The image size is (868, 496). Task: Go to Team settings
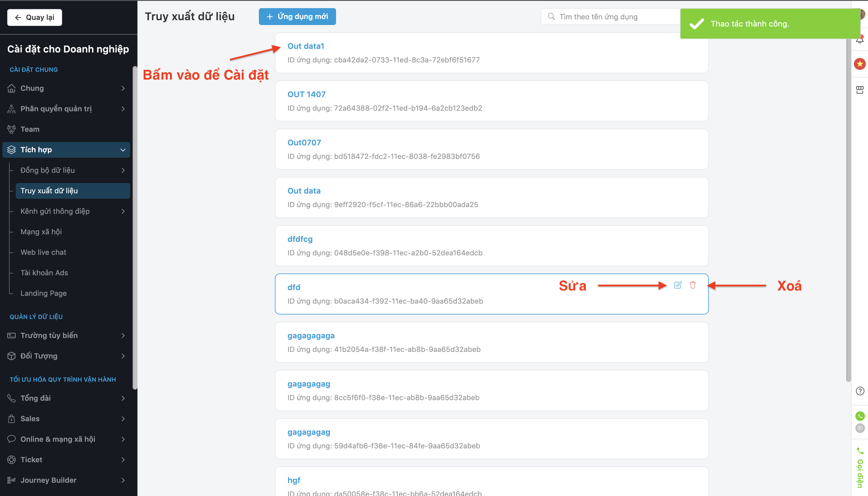click(x=30, y=129)
